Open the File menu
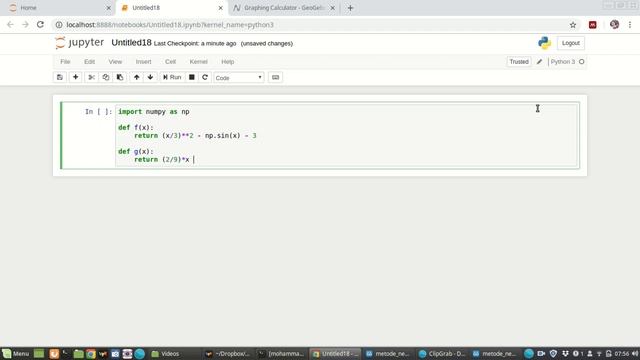 point(65,62)
